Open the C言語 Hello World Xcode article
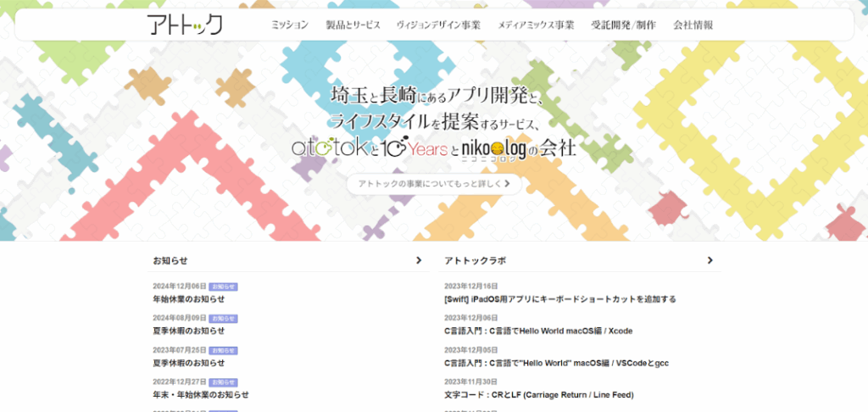868x412 pixels. [538, 331]
